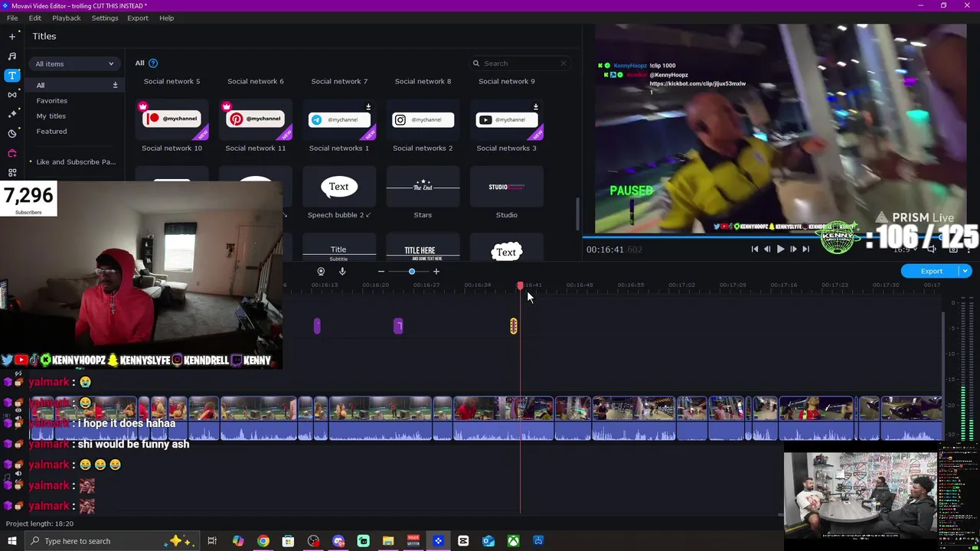Select the Titles tab icon in sidebar
Image resolution: width=980 pixels, height=551 pixels.
tap(12, 75)
